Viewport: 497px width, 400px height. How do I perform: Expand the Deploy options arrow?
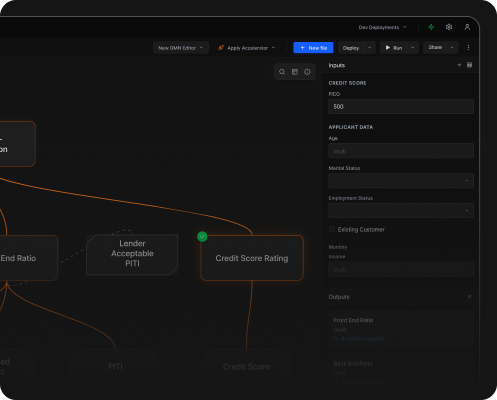[x=369, y=48]
